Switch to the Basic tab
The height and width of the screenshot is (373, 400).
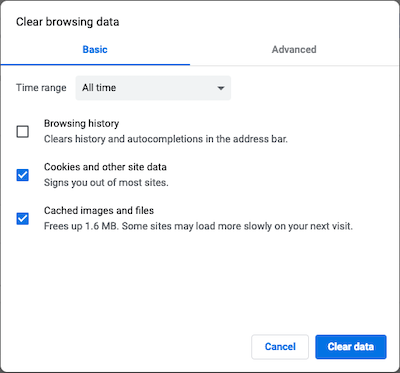(x=95, y=50)
